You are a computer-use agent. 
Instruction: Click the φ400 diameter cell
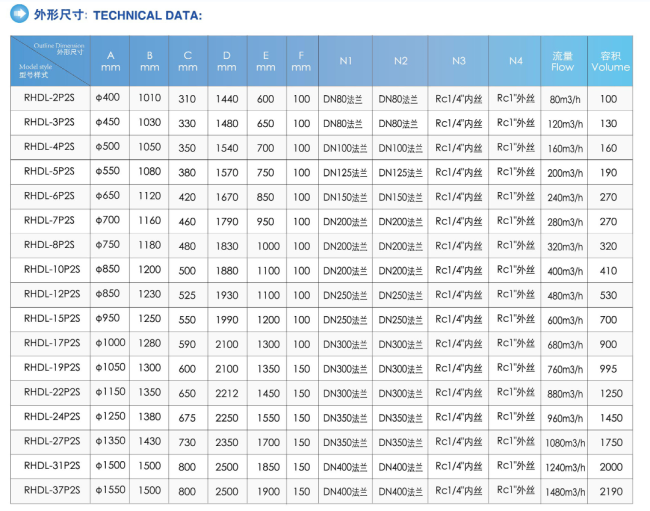(x=106, y=98)
